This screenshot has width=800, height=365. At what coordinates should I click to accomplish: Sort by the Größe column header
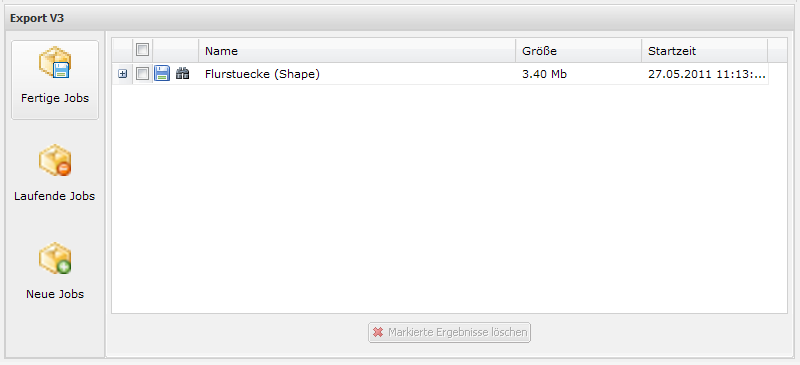click(578, 51)
